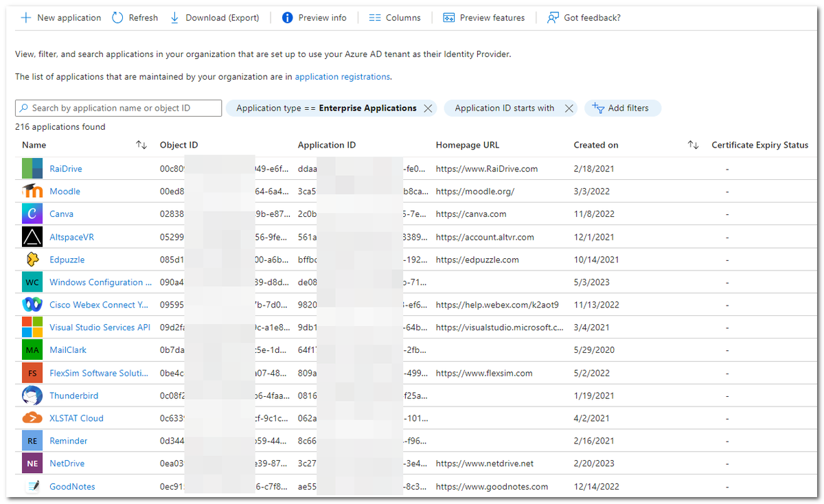
Task: Open the application registrations link
Action: click(x=342, y=77)
